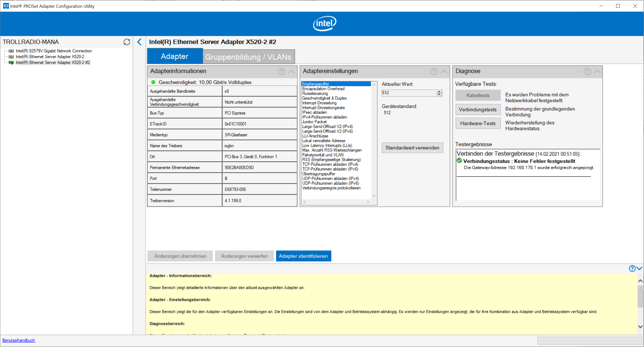644x347 pixels.
Task: Click the blue back arrow icon
Action: pos(140,42)
